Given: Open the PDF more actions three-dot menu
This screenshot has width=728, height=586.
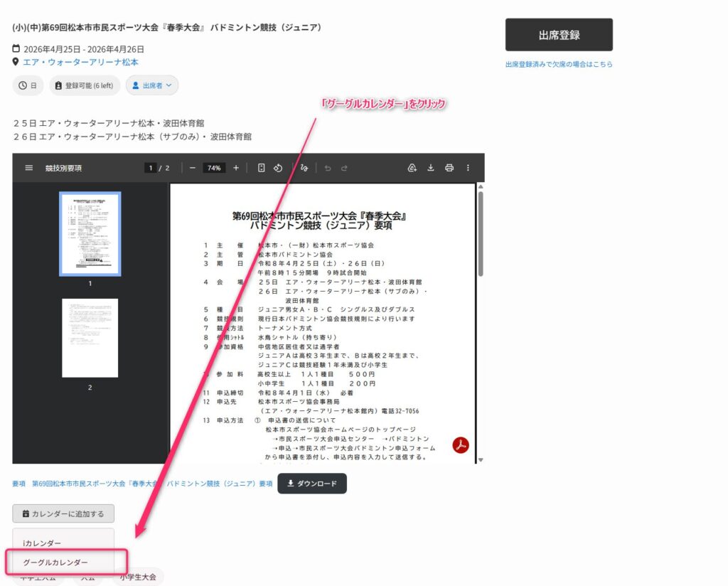Looking at the screenshot, I should (468, 168).
